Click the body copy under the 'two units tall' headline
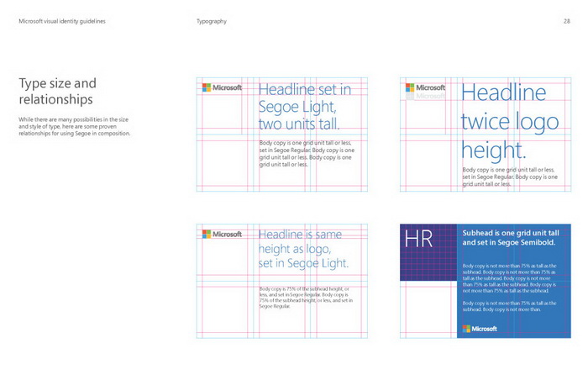Viewport: 588px width, 380px height. (x=306, y=153)
